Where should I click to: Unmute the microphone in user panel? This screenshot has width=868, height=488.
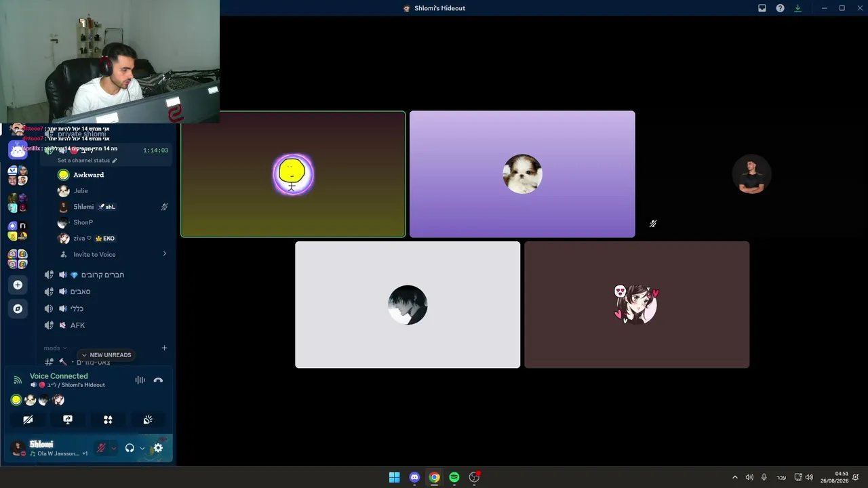coord(101,448)
